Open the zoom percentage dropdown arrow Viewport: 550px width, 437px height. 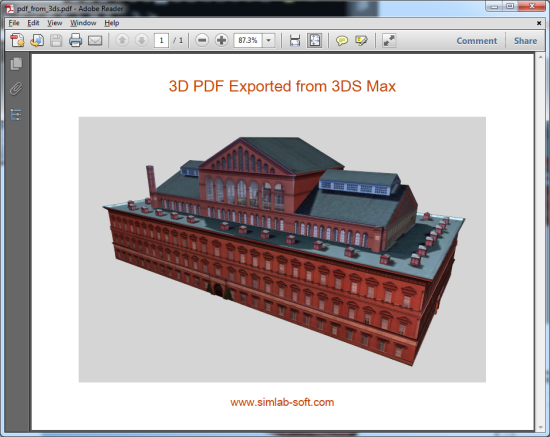click(269, 40)
